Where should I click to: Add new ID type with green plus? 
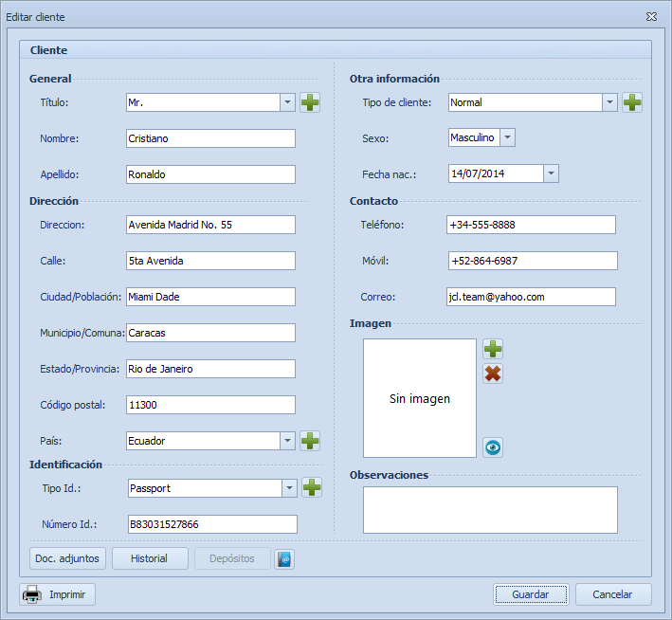click(312, 488)
